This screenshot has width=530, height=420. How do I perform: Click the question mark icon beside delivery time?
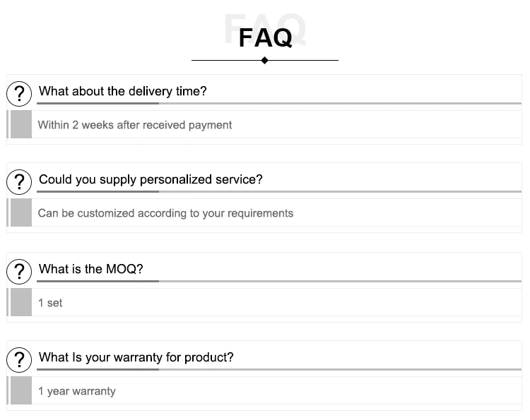point(19,93)
